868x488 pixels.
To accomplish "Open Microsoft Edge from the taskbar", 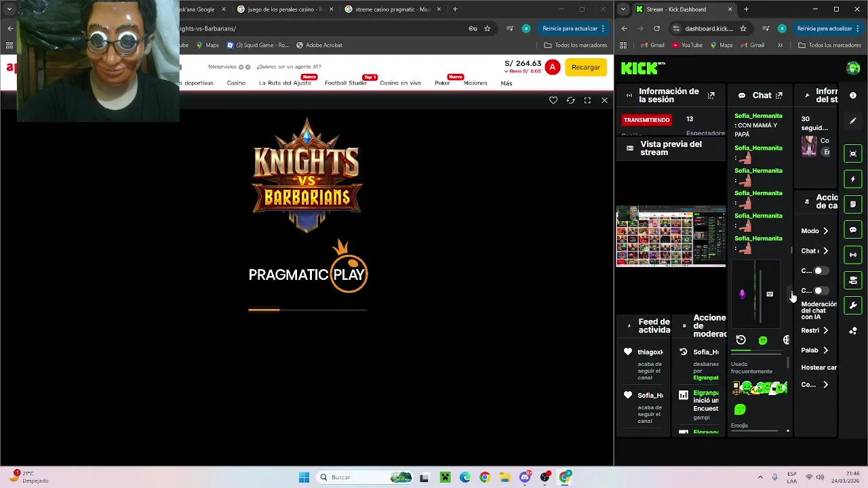I will pos(465,477).
